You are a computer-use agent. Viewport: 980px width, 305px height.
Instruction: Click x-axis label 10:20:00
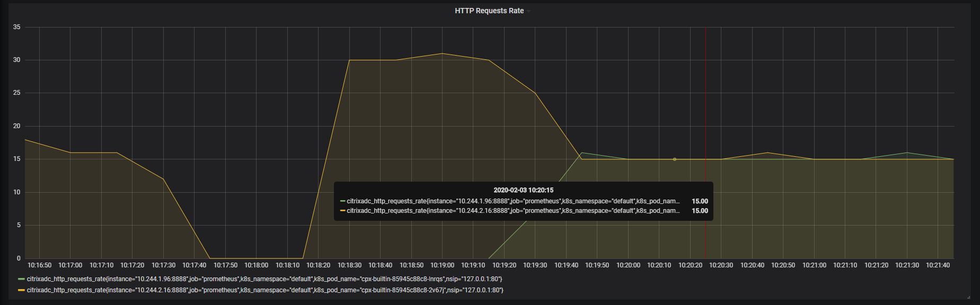(x=628, y=265)
